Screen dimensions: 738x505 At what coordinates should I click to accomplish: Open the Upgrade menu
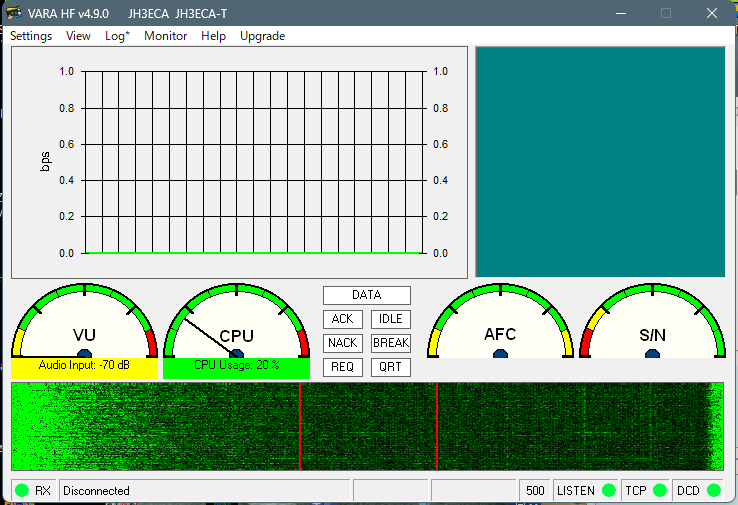[262, 36]
